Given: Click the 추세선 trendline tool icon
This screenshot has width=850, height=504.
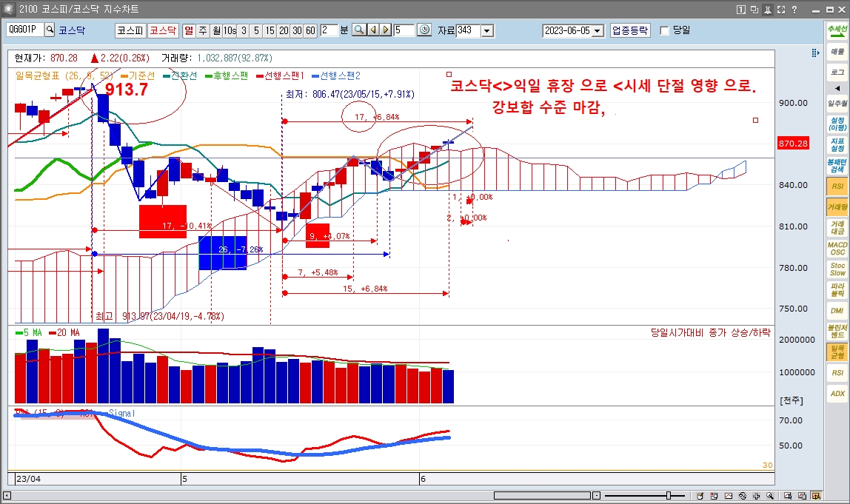Looking at the screenshot, I should pos(837,30).
